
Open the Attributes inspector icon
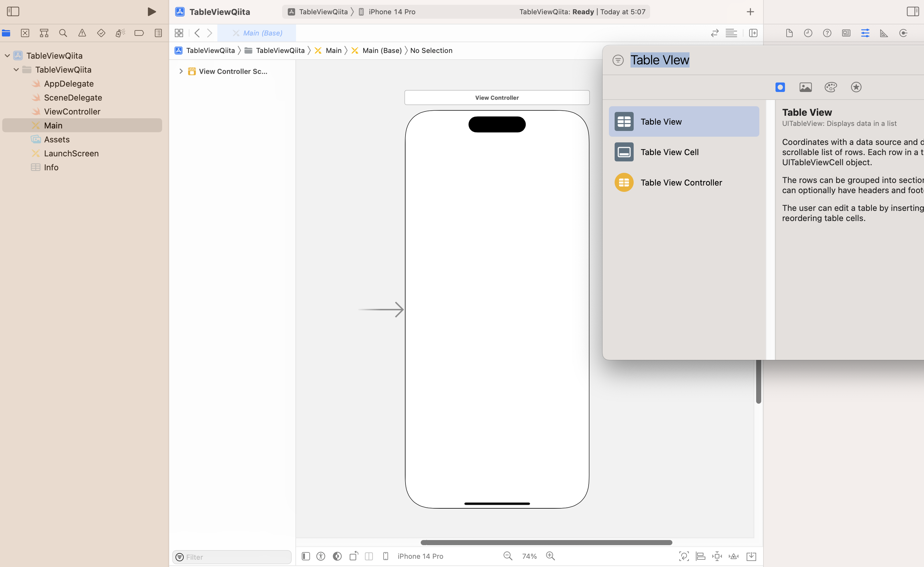coord(865,33)
